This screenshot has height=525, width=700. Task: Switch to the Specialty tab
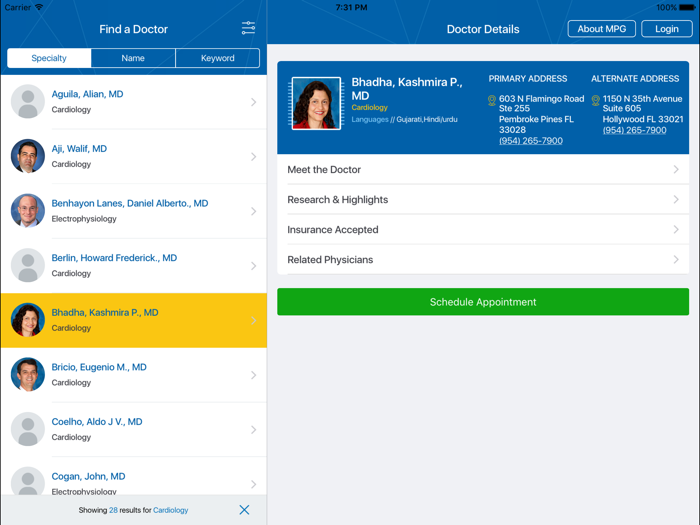click(49, 58)
